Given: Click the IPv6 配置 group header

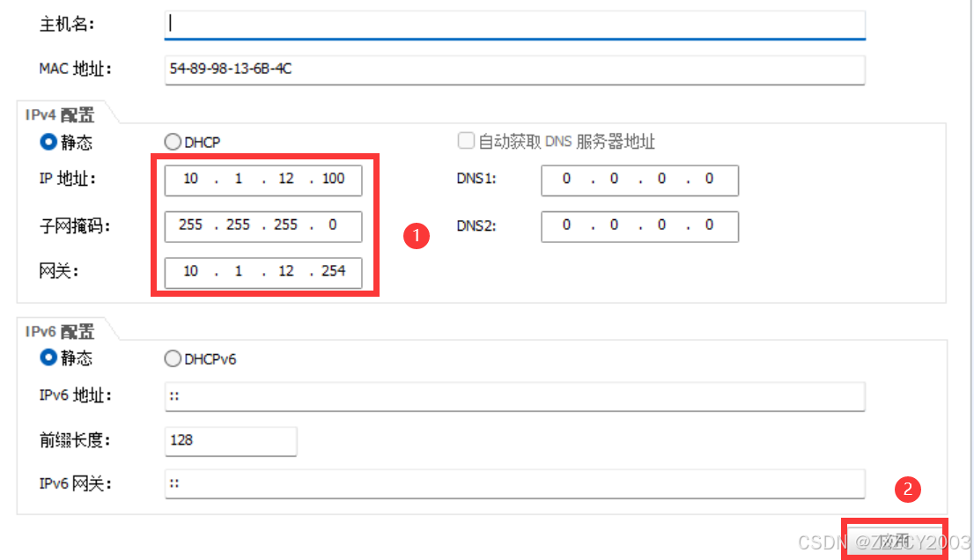Looking at the screenshot, I should click(x=60, y=331).
